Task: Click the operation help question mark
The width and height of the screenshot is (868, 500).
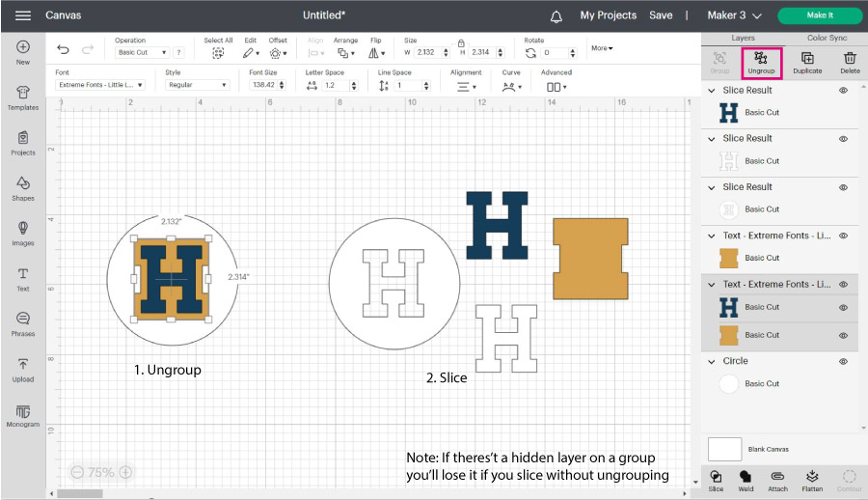Action: pos(178,53)
